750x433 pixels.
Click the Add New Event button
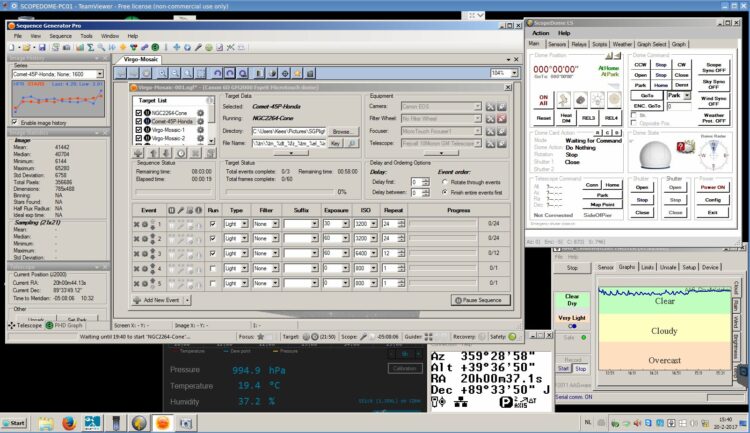click(x=157, y=300)
